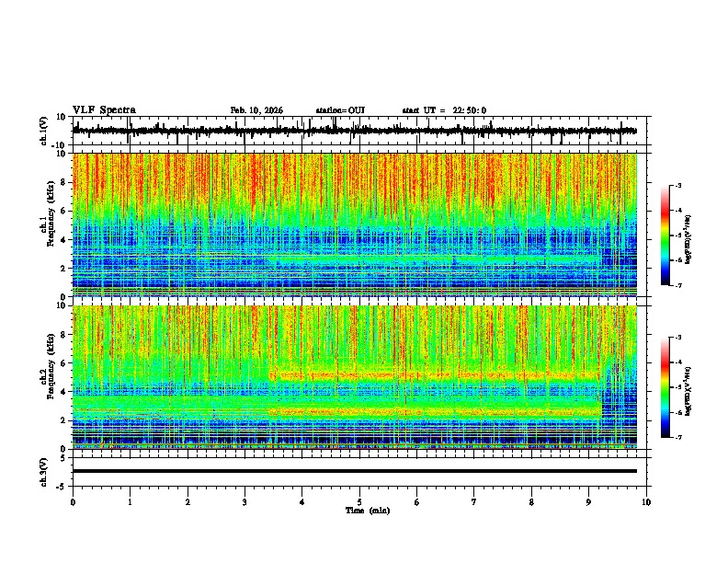Click the "-5" tick on ch.3 voltage axis

63,487
